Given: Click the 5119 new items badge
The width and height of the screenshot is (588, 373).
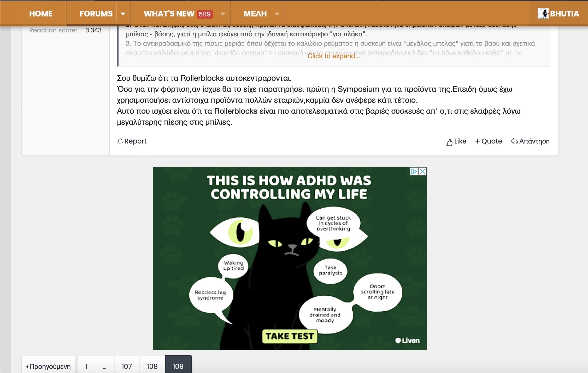Looking at the screenshot, I should 205,14.
